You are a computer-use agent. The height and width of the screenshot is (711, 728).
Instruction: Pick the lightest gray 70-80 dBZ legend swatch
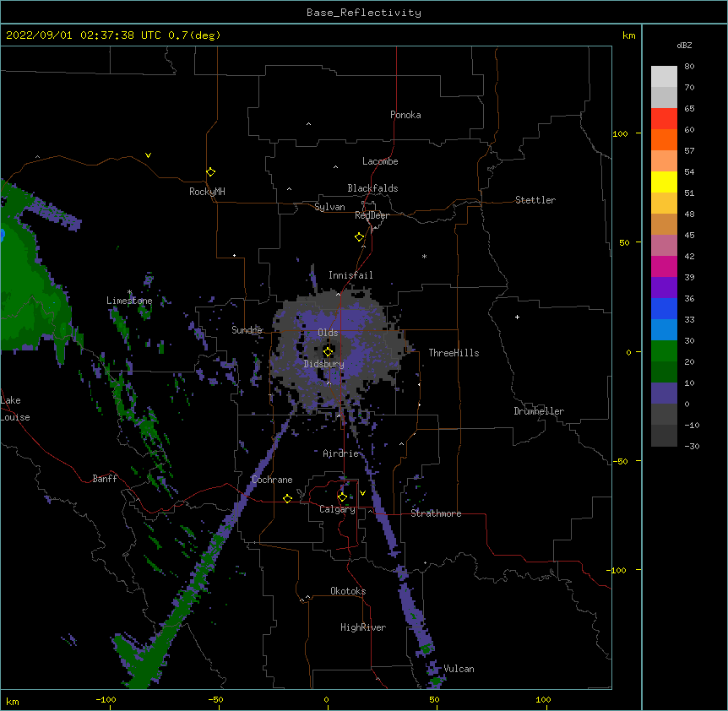664,77
